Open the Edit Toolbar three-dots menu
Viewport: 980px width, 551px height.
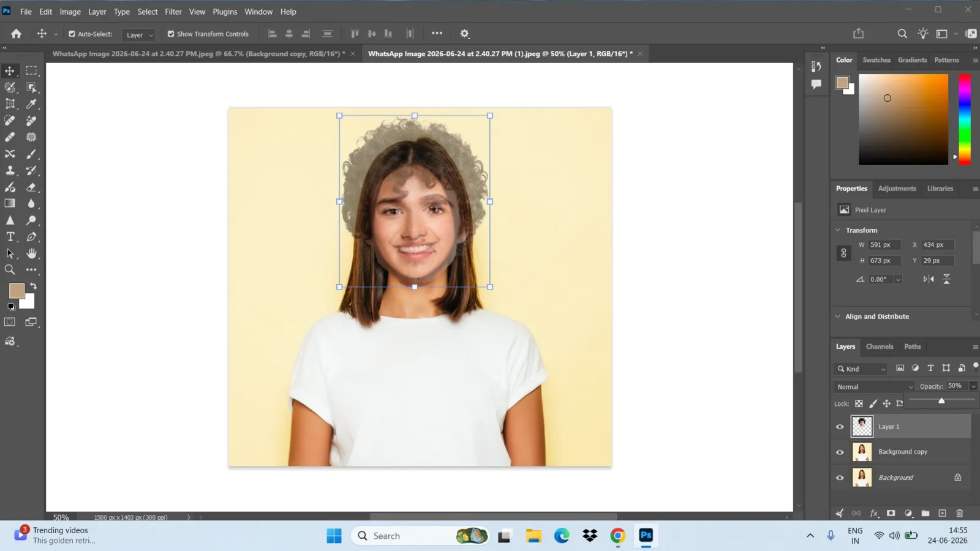[x=31, y=269]
